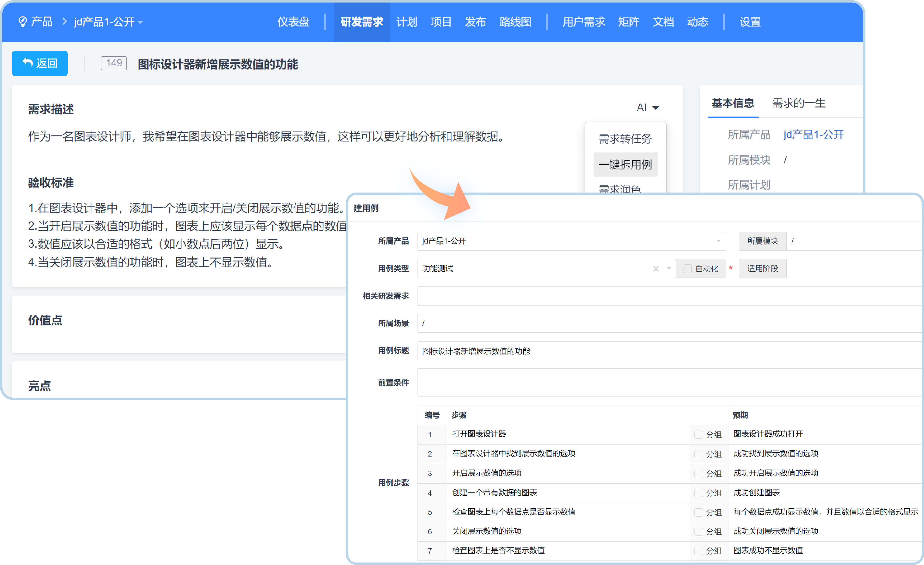The height and width of the screenshot is (565, 924).
Task: Click the back arrow return button
Action: (40, 63)
